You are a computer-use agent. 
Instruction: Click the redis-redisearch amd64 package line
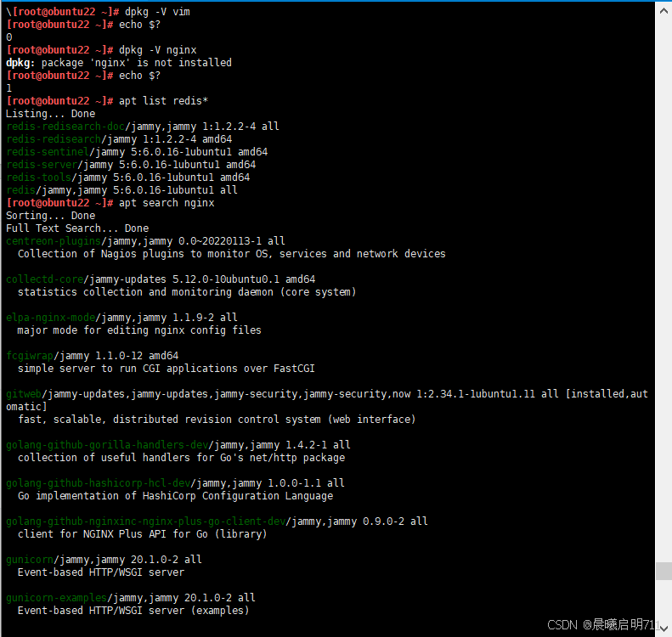click(119, 139)
